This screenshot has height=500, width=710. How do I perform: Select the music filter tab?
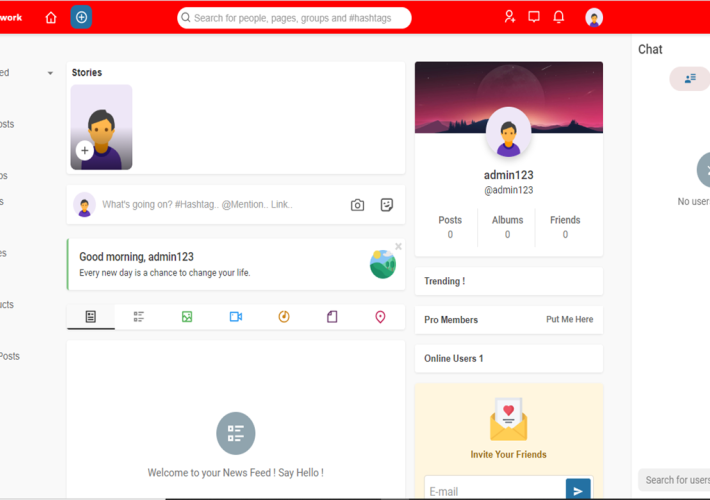[x=284, y=317]
